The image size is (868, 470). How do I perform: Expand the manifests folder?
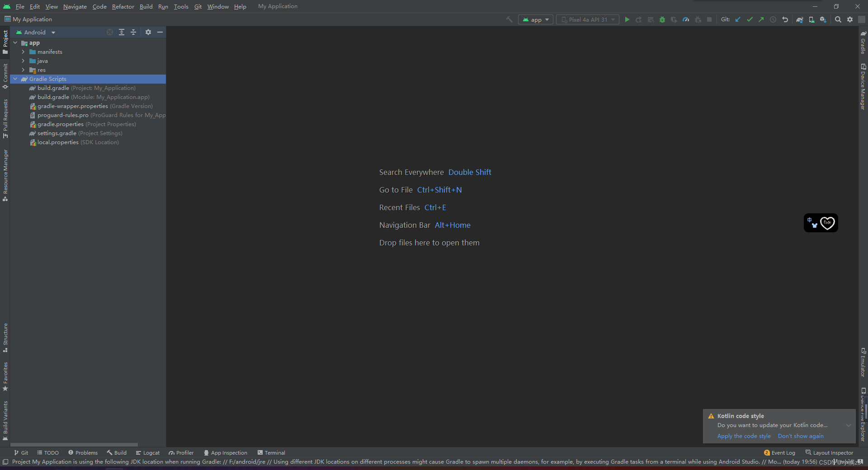[x=23, y=52]
